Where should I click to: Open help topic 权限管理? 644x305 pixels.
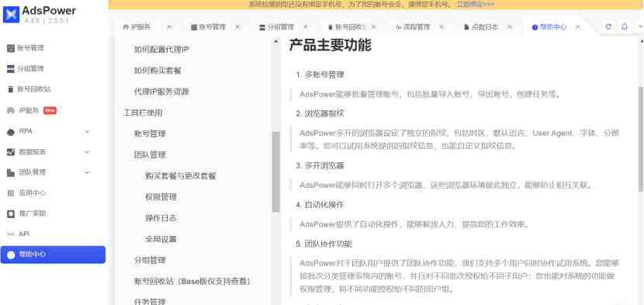point(161,197)
